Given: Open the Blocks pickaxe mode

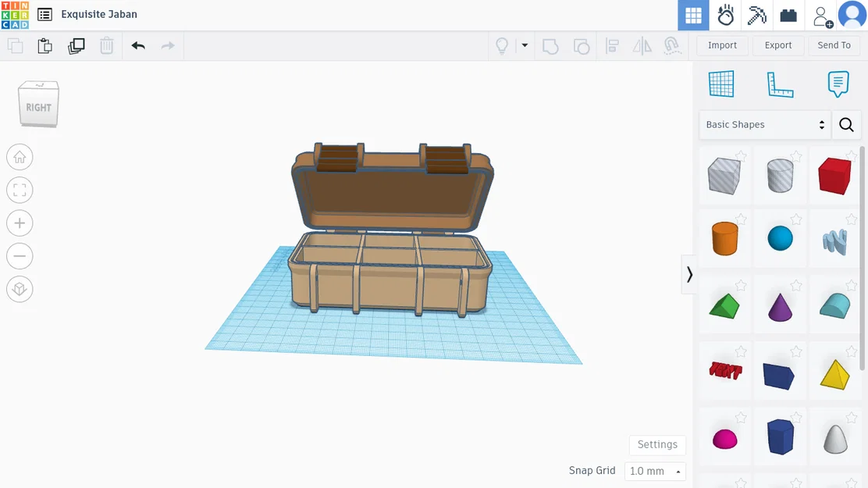Looking at the screenshot, I should click(756, 15).
